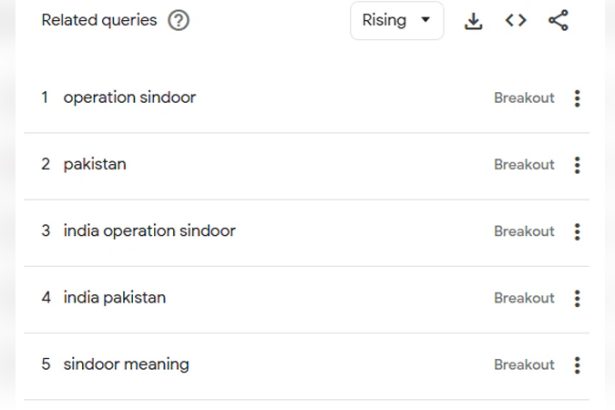Viewport: 615px width, 410px height.
Task: Open the operation sindoor query
Action: point(129,98)
